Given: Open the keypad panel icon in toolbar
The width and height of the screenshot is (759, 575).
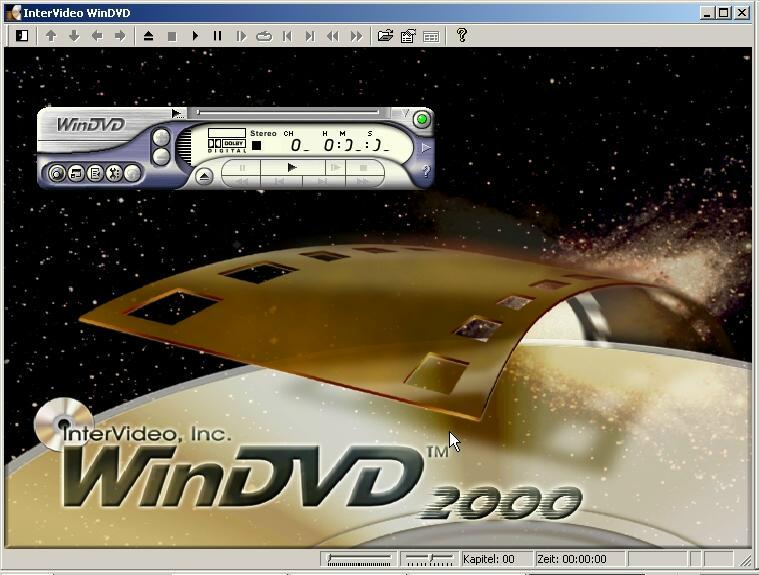Looking at the screenshot, I should (x=431, y=36).
